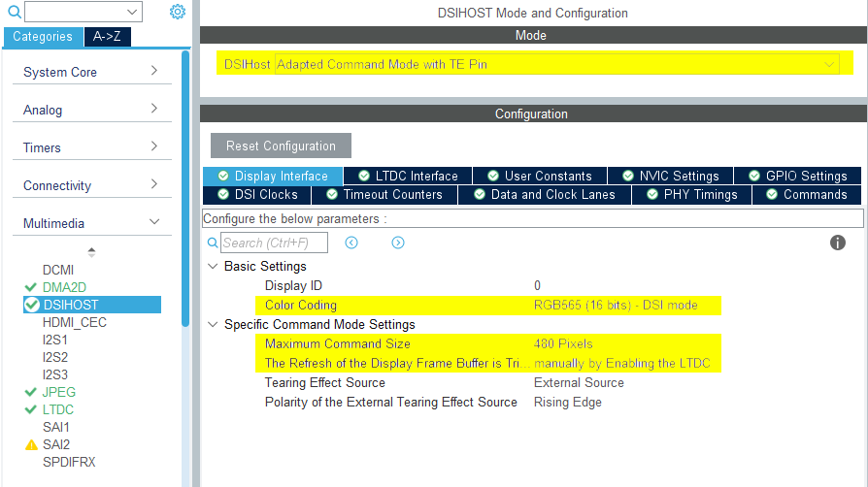The height and width of the screenshot is (487, 868).
Task: Collapse the Basic Settings section
Action: pyautogui.click(x=213, y=266)
